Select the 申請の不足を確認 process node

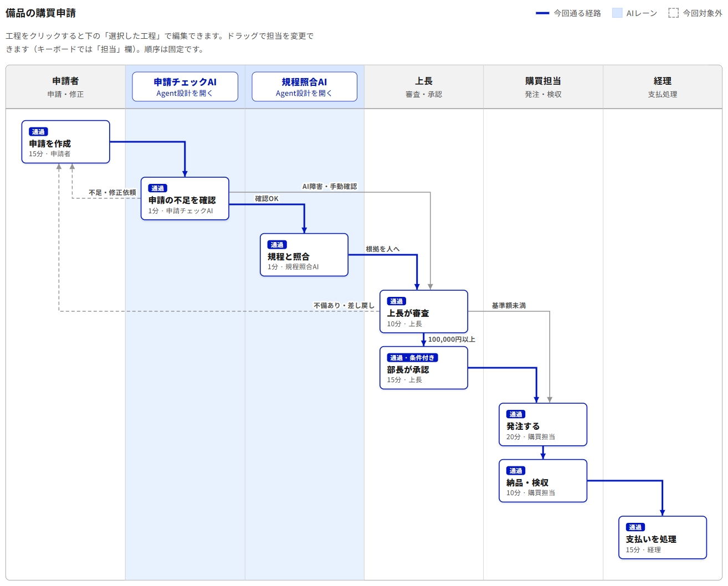point(185,198)
